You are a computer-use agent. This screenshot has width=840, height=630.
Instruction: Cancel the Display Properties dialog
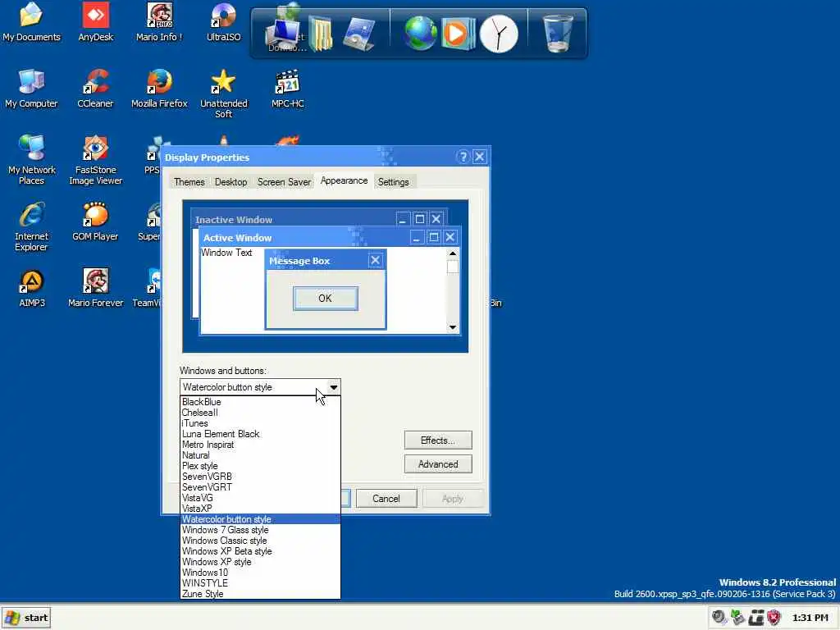point(386,499)
